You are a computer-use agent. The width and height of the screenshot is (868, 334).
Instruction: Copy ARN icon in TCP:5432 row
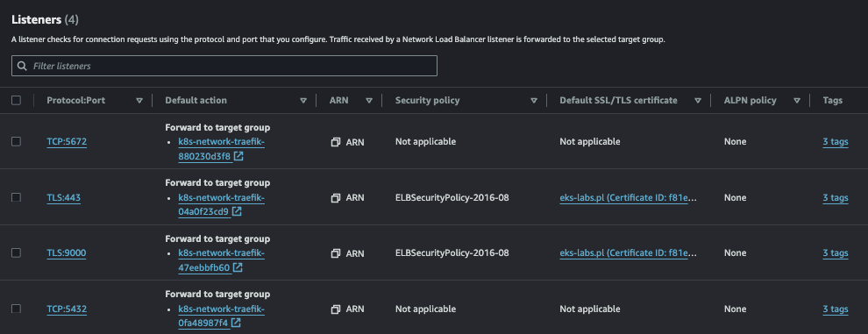click(x=335, y=309)
